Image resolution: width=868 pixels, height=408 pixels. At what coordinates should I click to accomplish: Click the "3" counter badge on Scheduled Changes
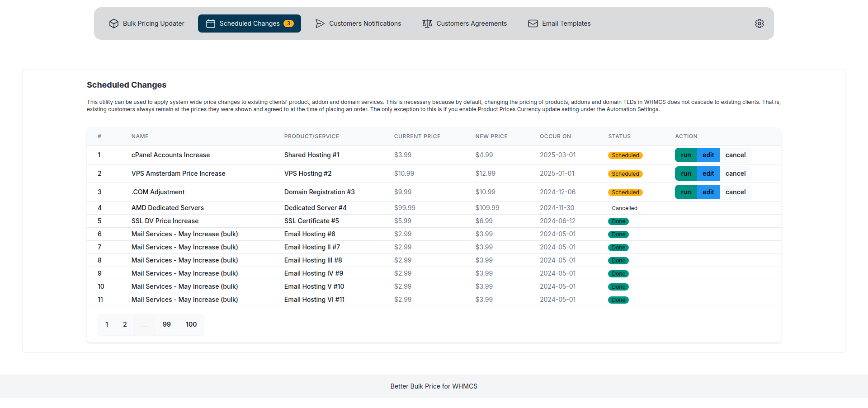[x=288, y=23]
